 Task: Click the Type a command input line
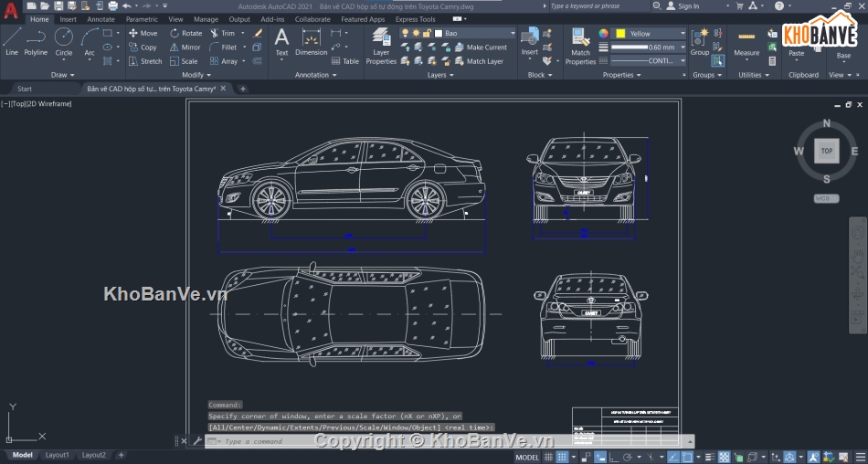point(449,441)
